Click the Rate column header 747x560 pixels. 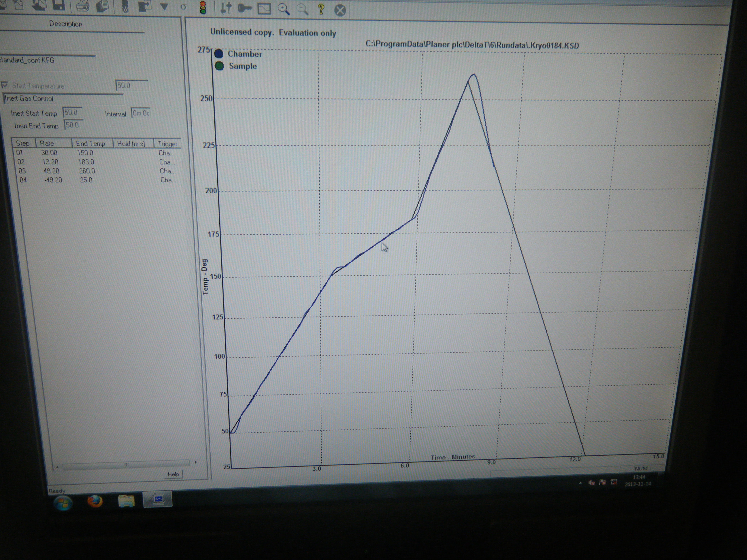click(54, 143)
